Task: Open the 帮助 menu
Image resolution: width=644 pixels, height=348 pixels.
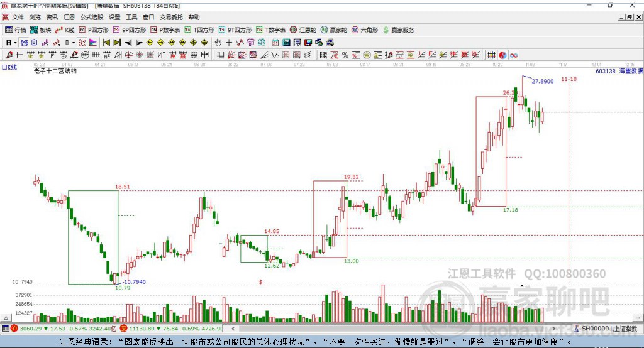Action: 194,17
